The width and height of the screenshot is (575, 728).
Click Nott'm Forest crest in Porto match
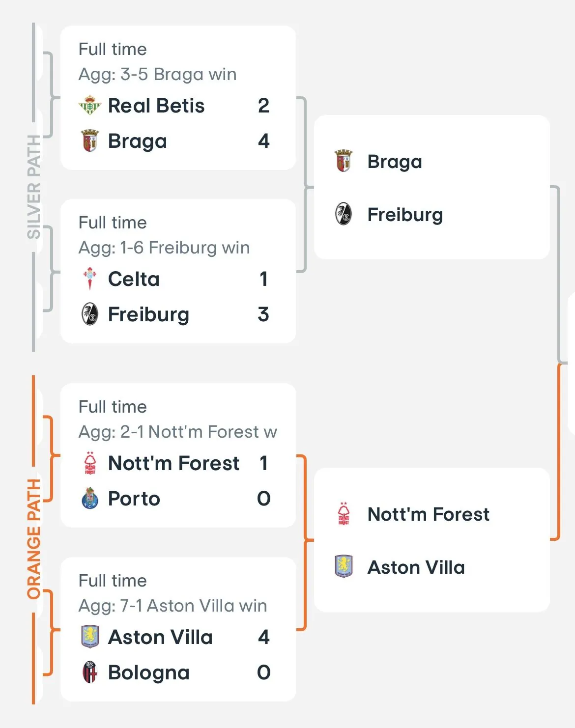click(90, 463)
